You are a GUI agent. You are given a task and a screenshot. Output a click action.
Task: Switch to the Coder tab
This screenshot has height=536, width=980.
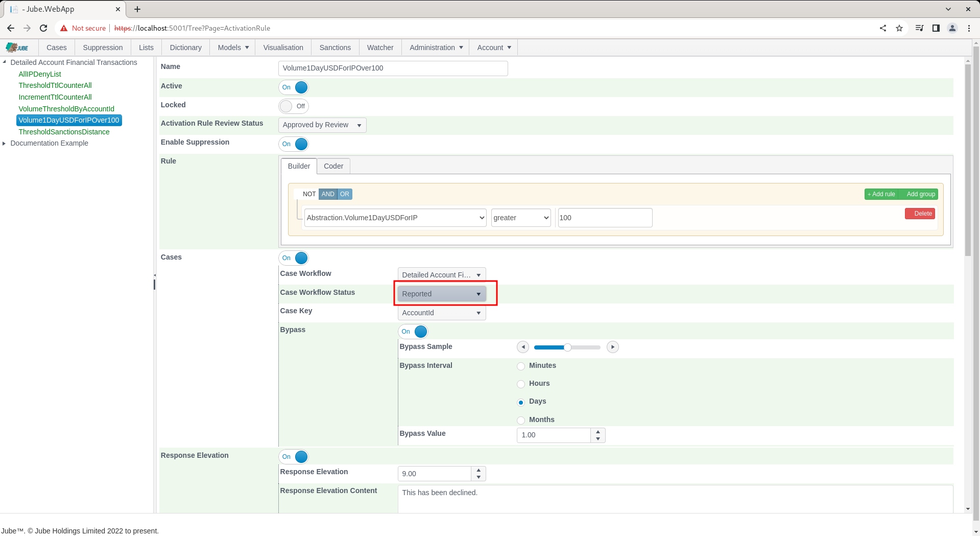[333, 166]
